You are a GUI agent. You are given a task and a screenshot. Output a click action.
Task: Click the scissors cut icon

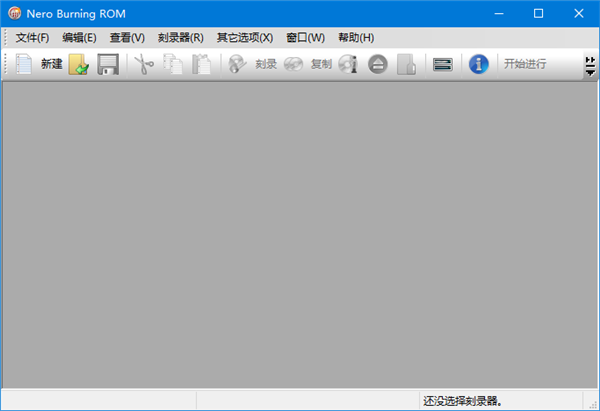click(145, 64)
